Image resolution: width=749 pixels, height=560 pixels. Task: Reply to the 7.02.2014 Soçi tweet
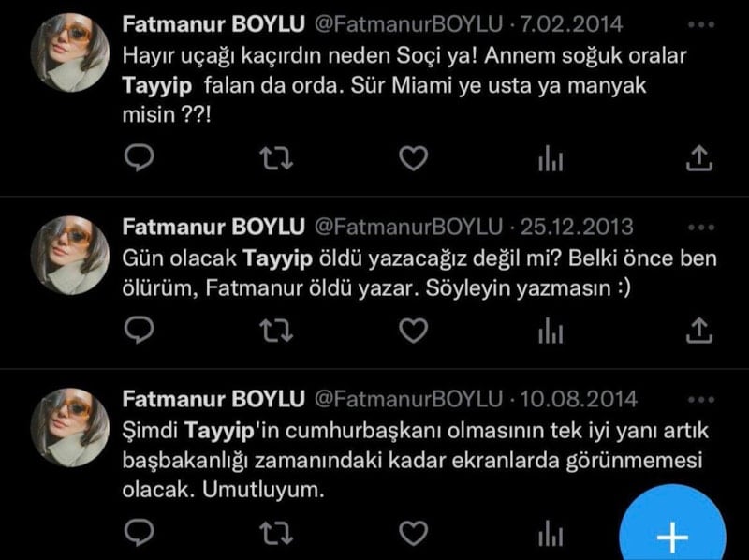pyautogui.click(x=139, y=158)
